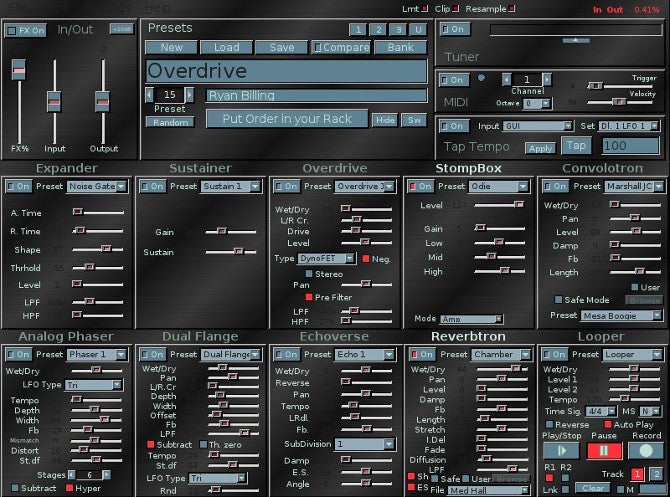Select Looper track 2
The image size is (670, 497).
click(654, 474)
